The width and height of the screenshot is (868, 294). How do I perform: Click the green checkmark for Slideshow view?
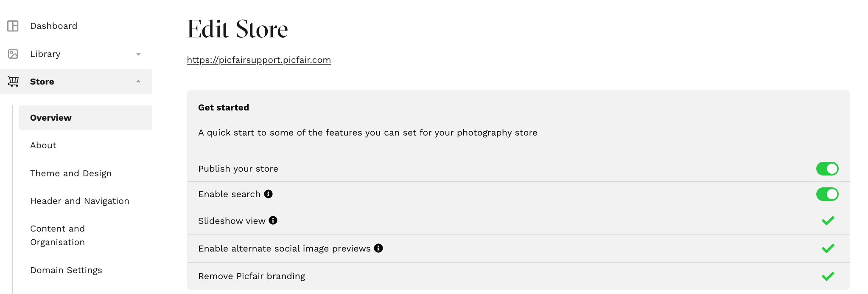828,220
